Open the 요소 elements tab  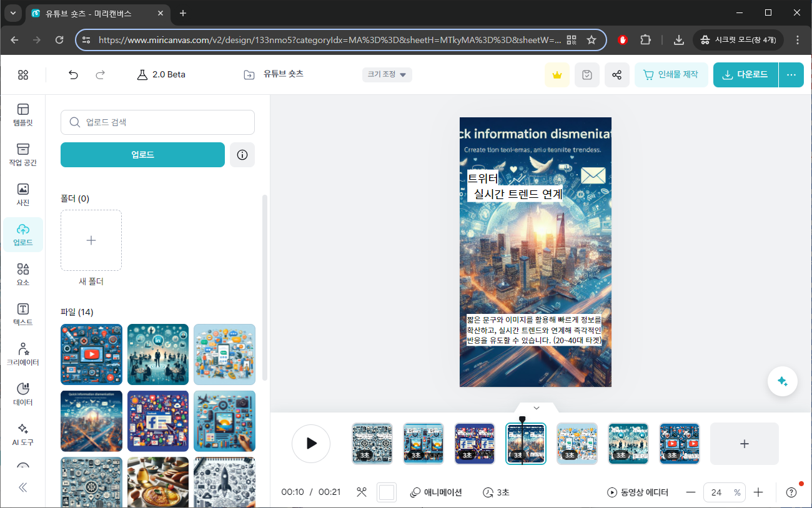23,275
